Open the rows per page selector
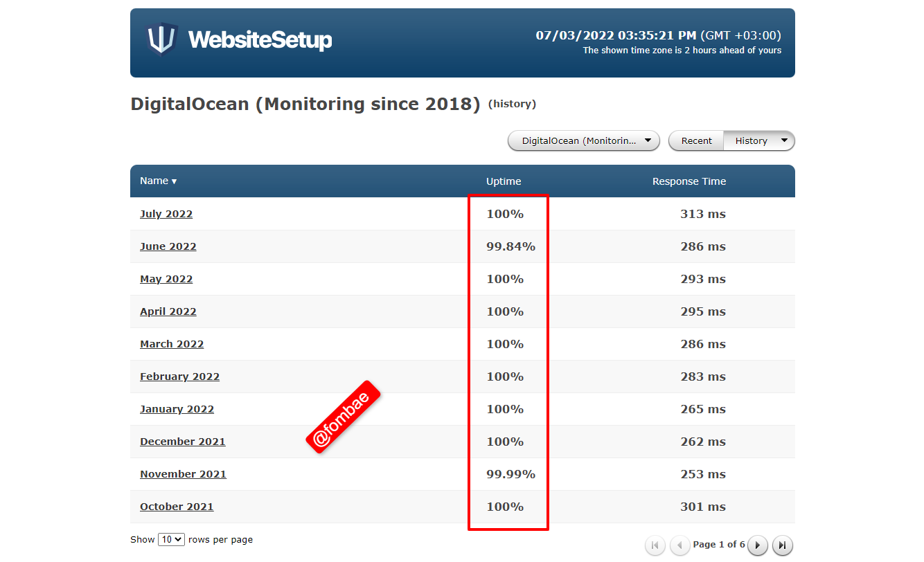 171,539
